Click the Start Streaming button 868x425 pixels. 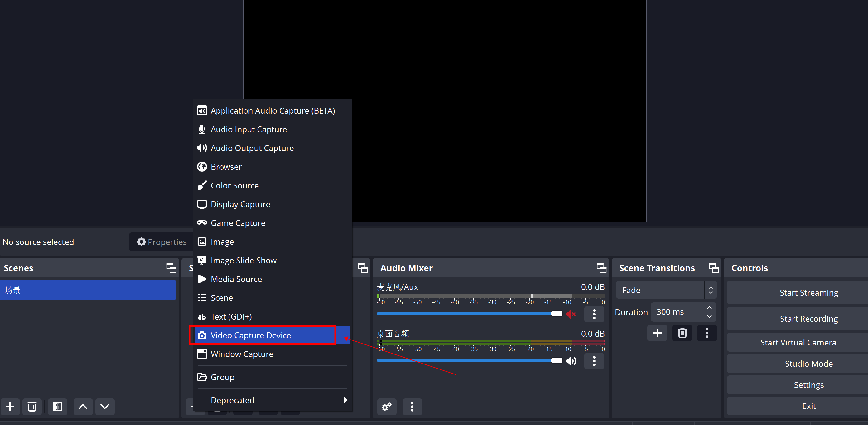[809, 292]
